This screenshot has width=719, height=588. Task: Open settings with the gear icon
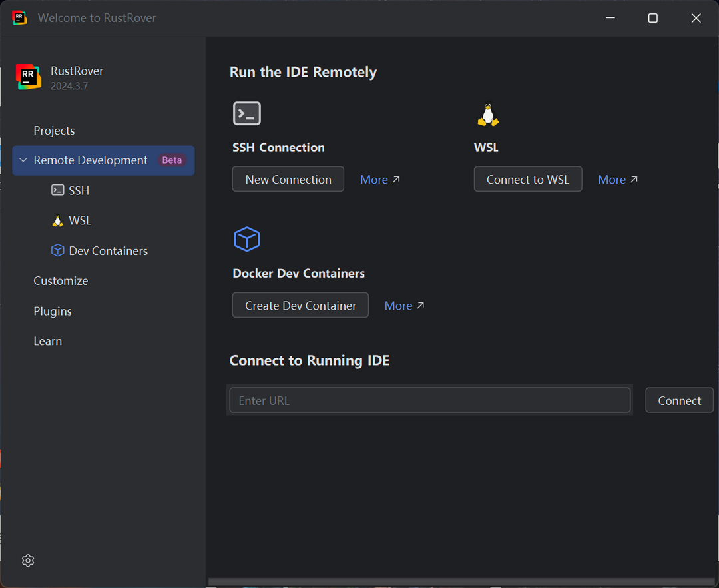[x=28, y=561]
